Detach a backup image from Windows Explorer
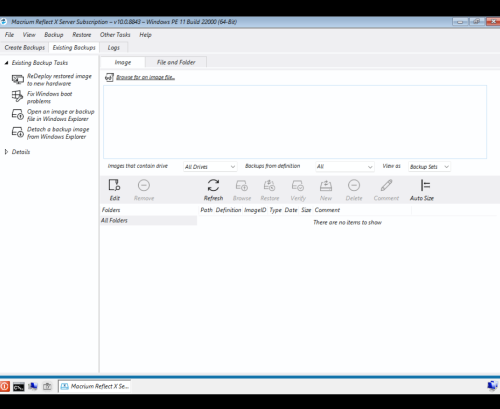The height and width of the screenshot is (409, 500). click(58, 133)
